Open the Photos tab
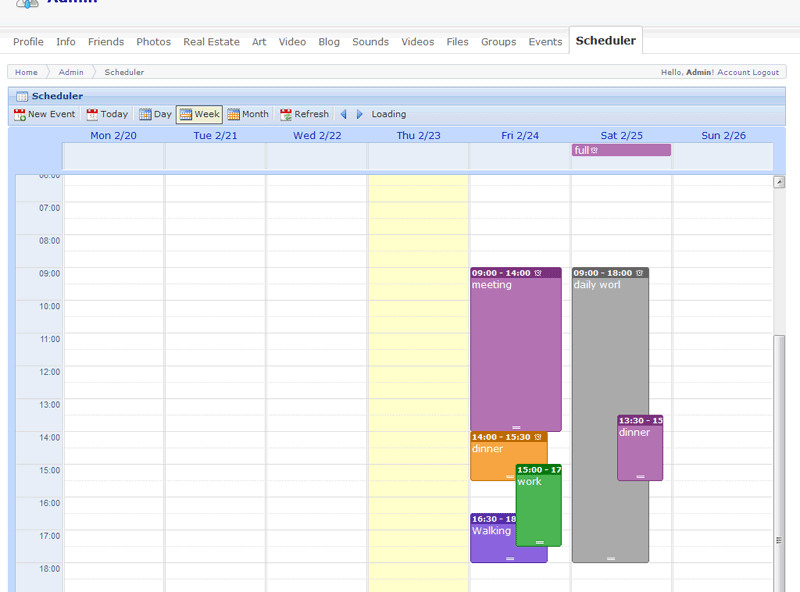 [154, 42]
